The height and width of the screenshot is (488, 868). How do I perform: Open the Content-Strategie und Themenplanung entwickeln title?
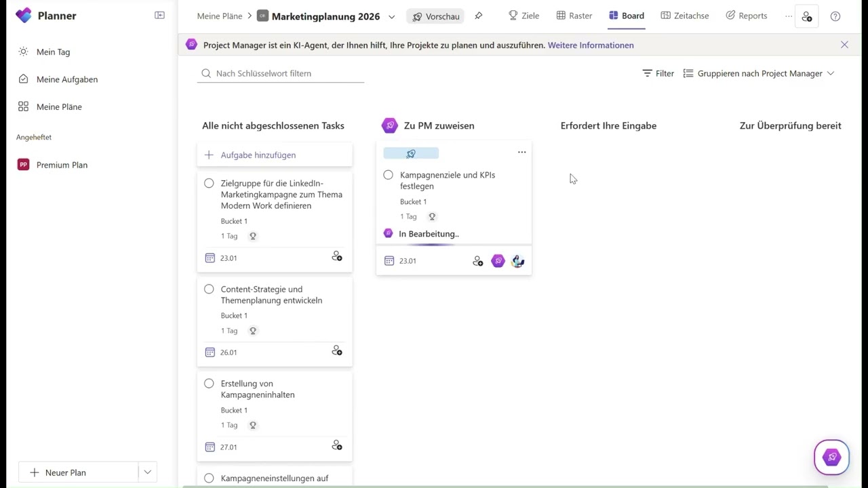[x=271, y=295]
